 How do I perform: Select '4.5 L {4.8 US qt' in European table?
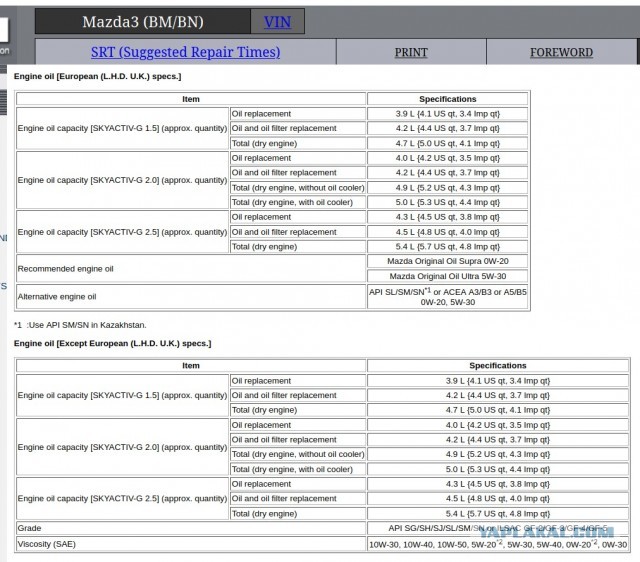pyautogui.click(x=448, y=232)
